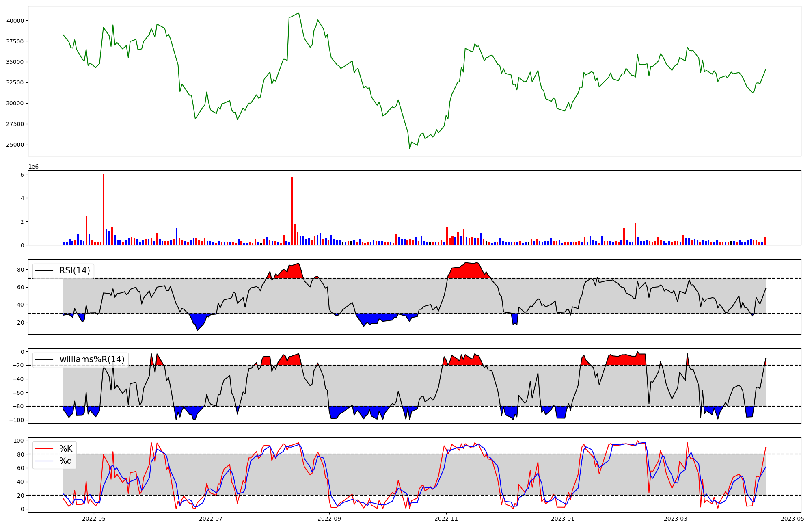Click the 6 tick on volume axis

click(x=22, y=175)
